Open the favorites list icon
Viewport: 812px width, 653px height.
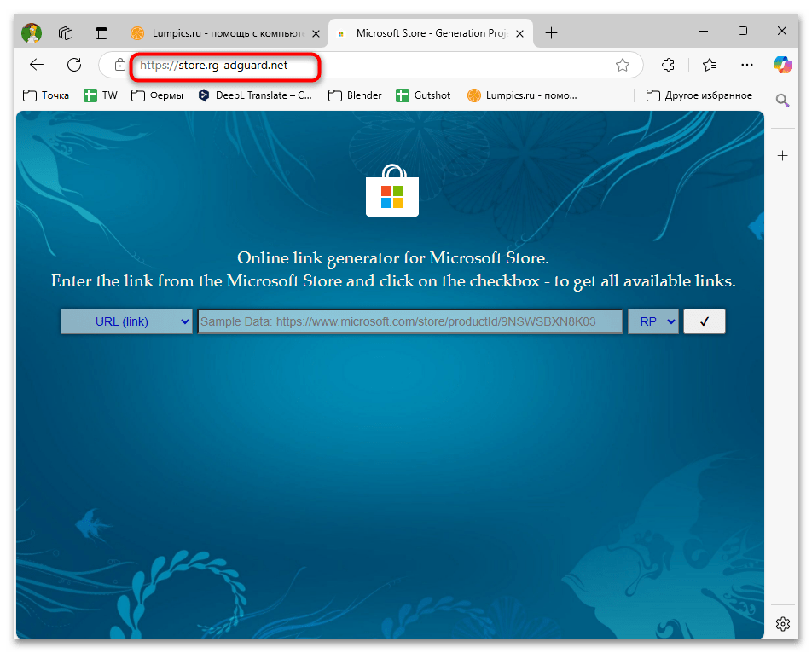pos(710,65)
